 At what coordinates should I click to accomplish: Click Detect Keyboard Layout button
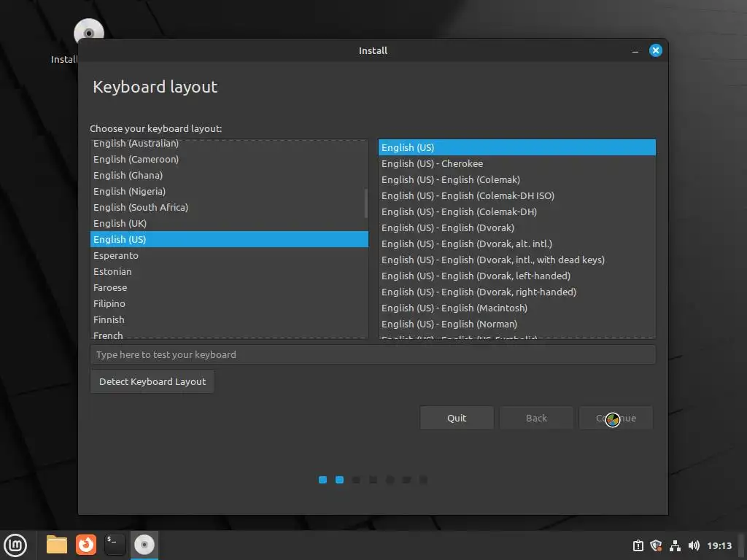pos(152,381)
